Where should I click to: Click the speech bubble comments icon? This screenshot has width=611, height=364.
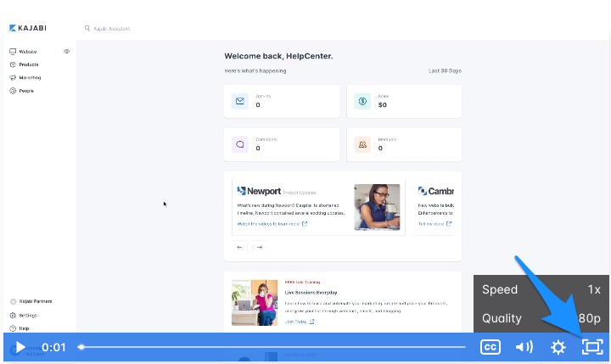coord(240,144)
